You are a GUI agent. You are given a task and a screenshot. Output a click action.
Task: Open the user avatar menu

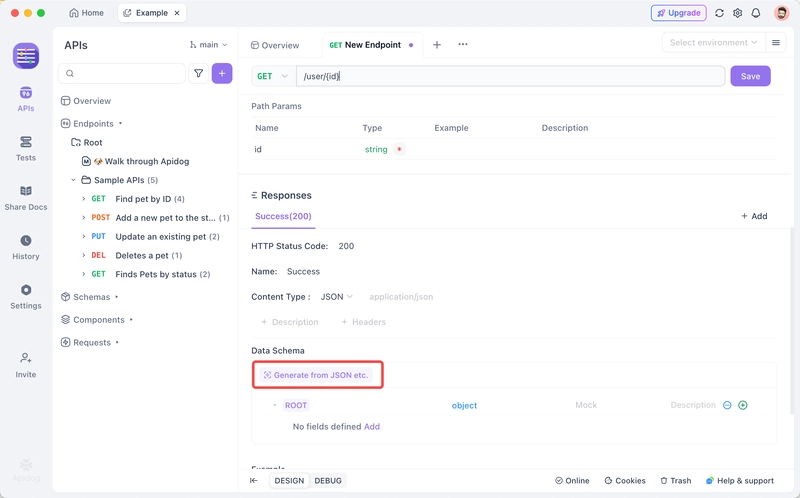click(x=781, y=13)
